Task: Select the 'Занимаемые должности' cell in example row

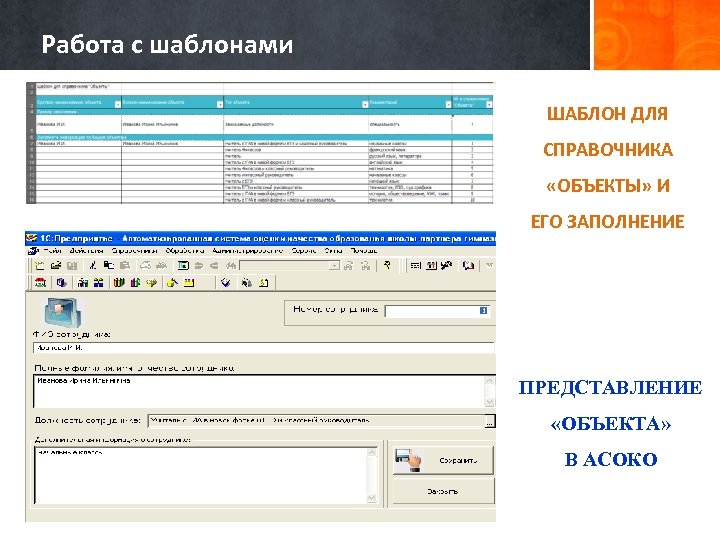Action: coord(296,124)
